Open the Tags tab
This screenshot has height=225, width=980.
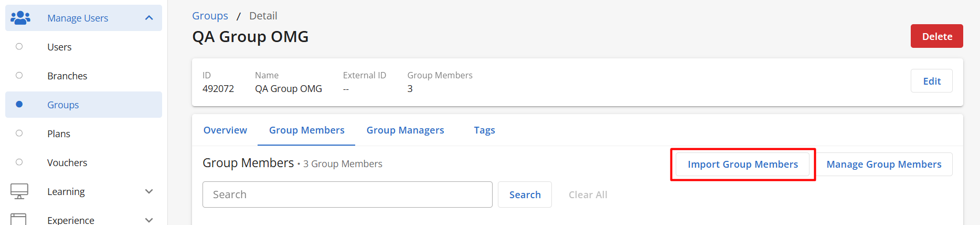tap(484, 130)
